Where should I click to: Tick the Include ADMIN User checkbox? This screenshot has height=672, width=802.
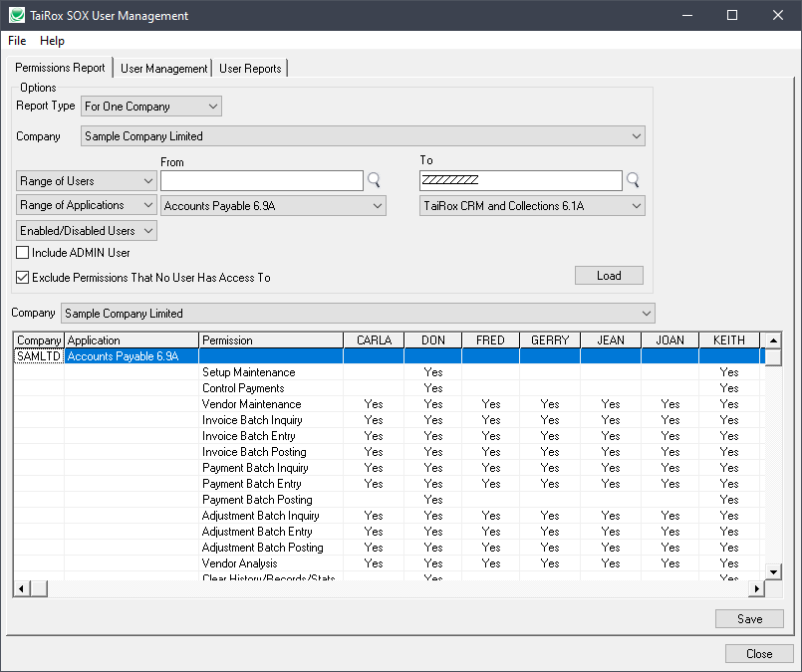coord(23,253)
